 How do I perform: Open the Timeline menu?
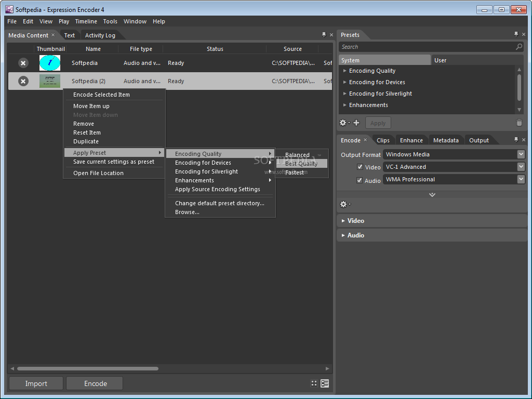pos(86,21)
